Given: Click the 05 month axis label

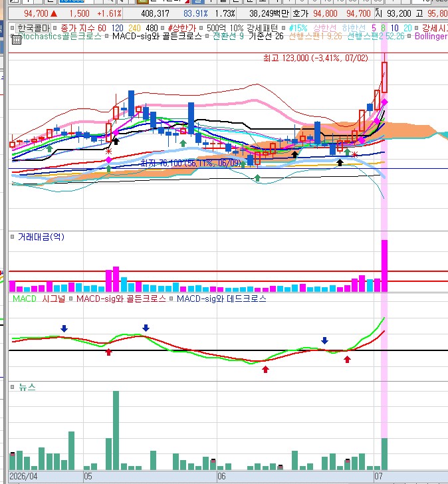Looking at the screenshot, I should click(x=88, y=476).
